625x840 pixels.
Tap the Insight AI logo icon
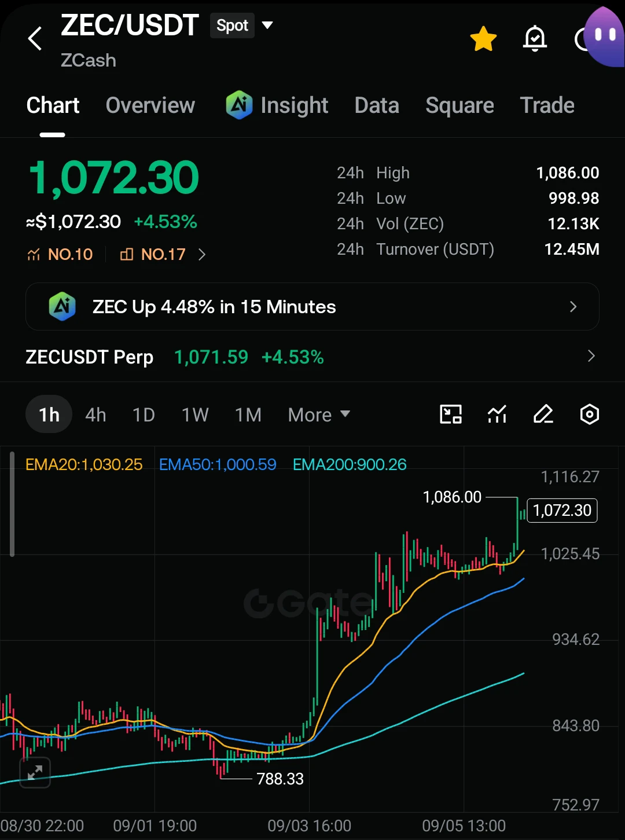(239, 105)
